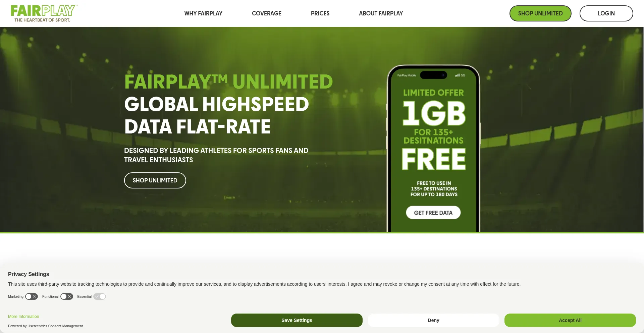Image resolution: width=644 pixels, height=333 pixels.
Task: Save the privacy settings
Action: click(x=297, y=320)
